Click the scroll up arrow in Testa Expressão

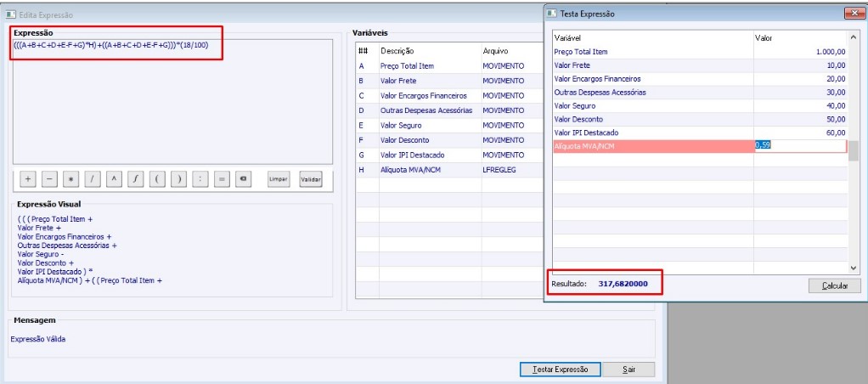pyautogui.click(x=854, y=37)
